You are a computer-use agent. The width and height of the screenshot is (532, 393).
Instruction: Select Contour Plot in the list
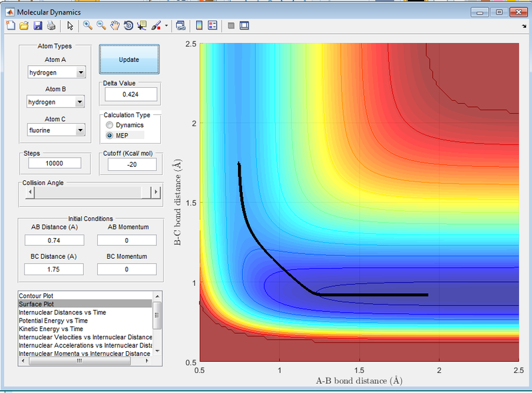(x=36, y=296)
